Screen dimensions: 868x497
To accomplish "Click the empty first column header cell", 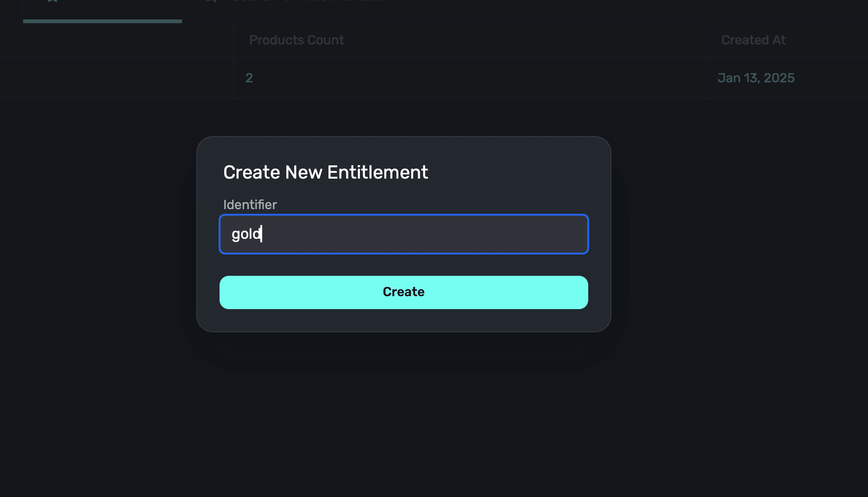I will click(x=116, y=40).
